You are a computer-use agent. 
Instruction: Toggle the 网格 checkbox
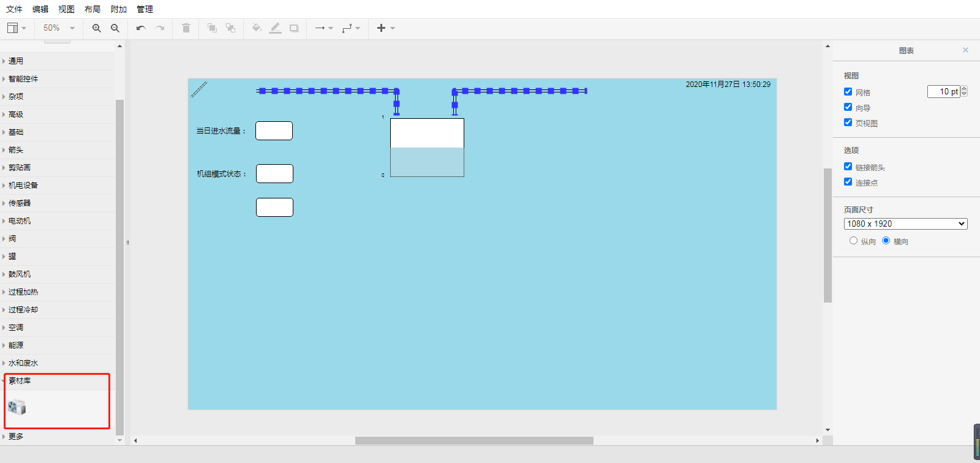click(x=848, y=92)
